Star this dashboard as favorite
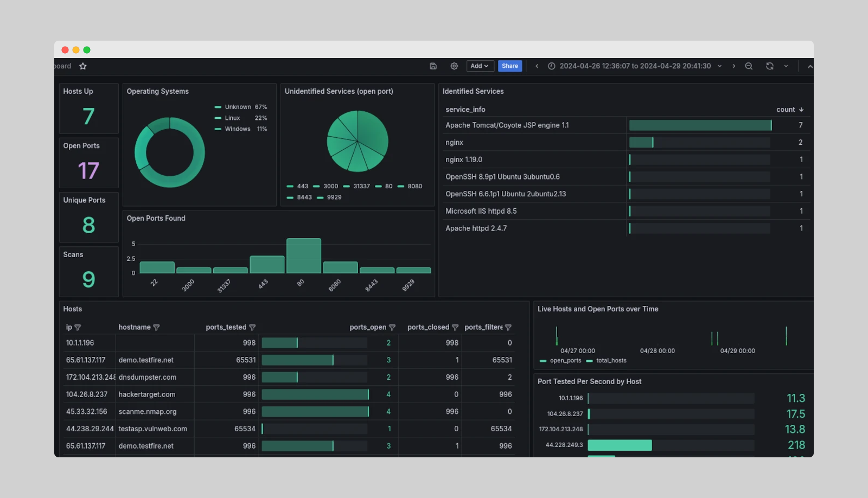This screenshot has height=498, width=868. coord(83,66)
